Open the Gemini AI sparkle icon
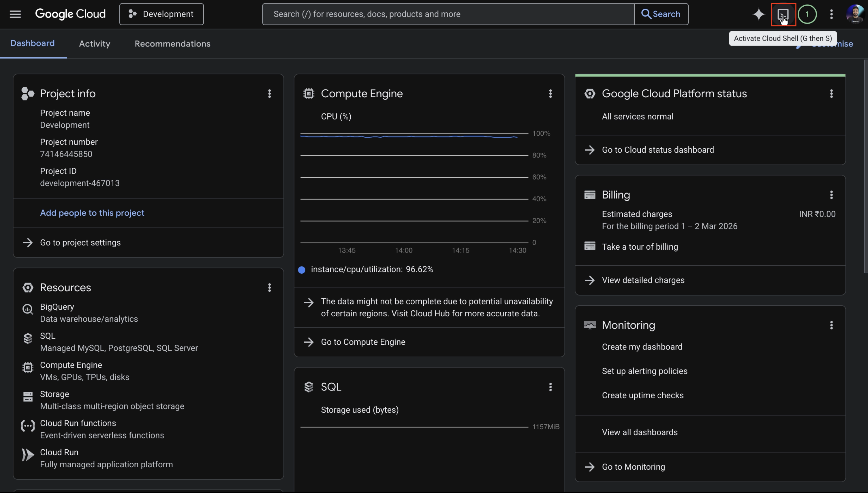This screenshot has width=868, height=493. 758,14
